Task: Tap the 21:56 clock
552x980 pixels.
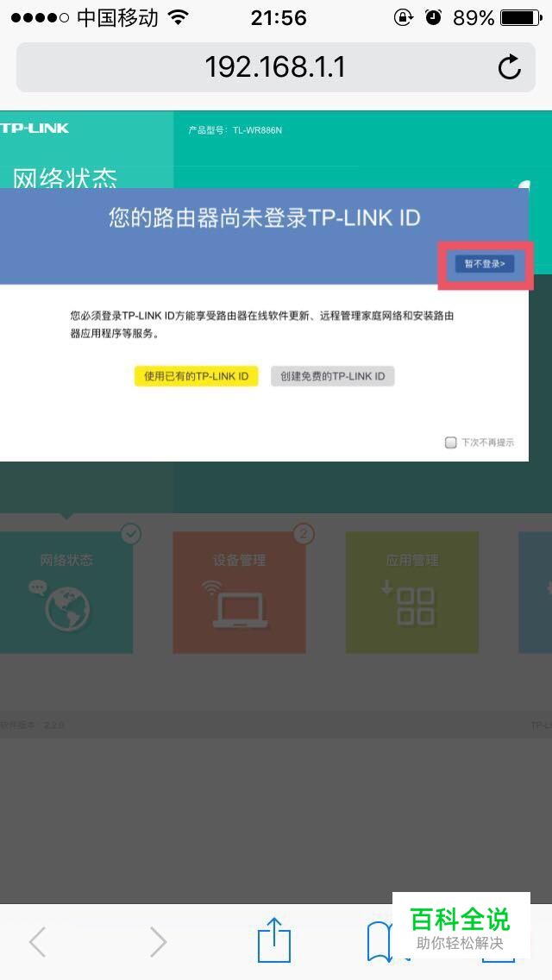Action: click(279, 18)
